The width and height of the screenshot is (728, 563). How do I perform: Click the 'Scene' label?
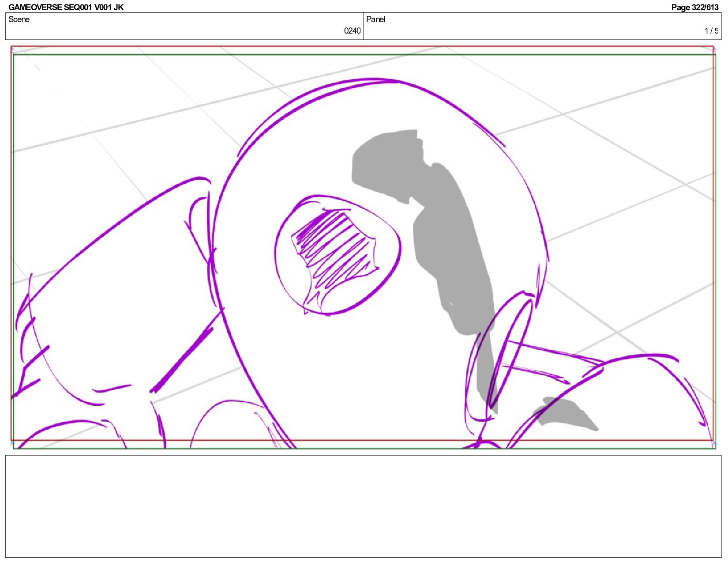coord(19,19)
